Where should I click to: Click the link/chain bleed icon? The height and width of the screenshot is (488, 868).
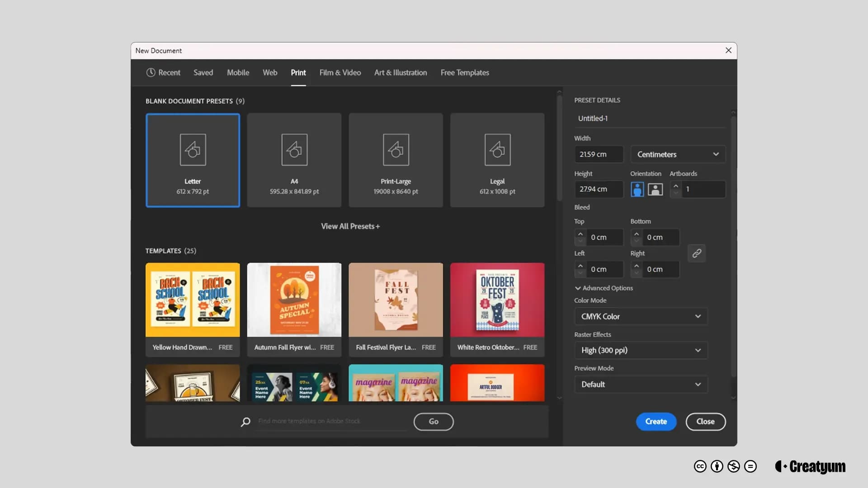(x=697, y=253)
